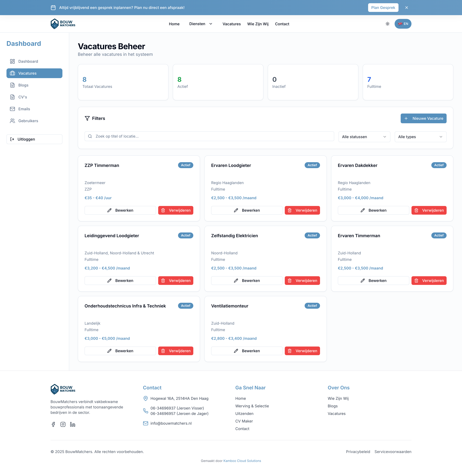This screenshot has height=476, width=462.
Task: Click pencil icon on Ventilatiemonteur card
Action: coord(236,351)
